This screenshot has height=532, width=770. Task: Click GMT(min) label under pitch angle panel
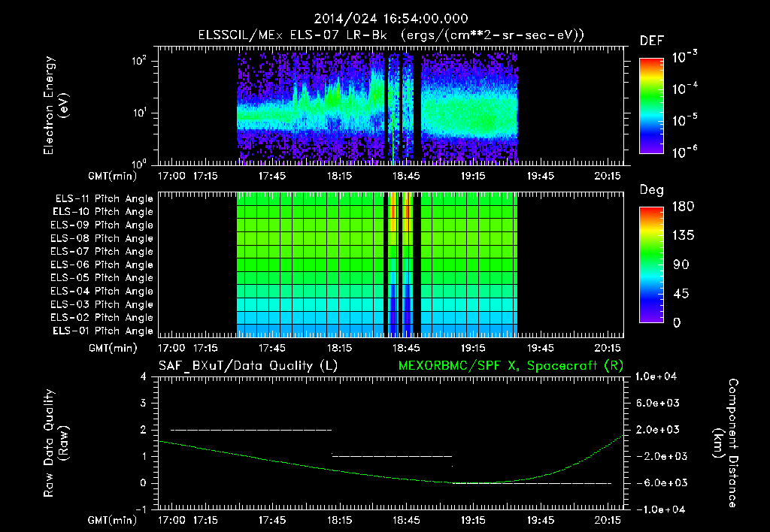(113, 348)
